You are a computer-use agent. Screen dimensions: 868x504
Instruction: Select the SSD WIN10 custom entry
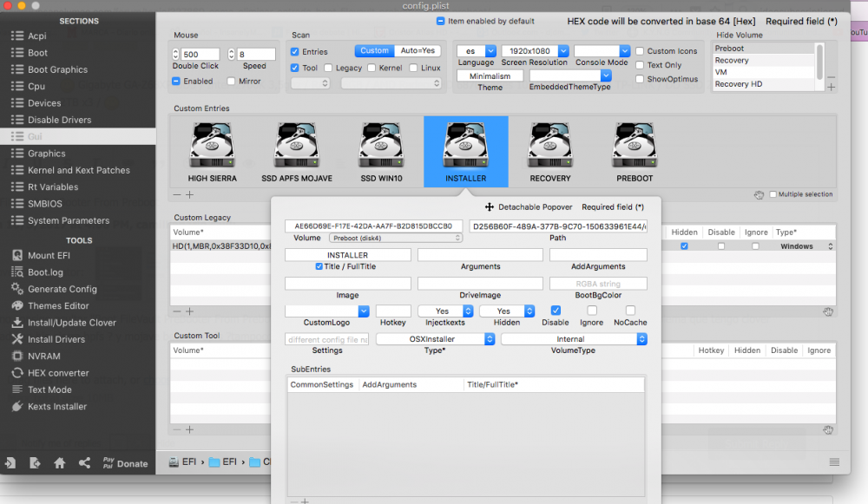pyautogui.click(x=381, y=152)
